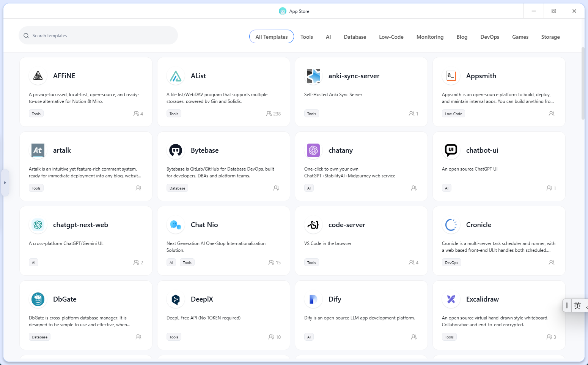Click the DbGate logo icon
Image resolution: width=588 pixels, height=365 pixels.
[38, 299]
